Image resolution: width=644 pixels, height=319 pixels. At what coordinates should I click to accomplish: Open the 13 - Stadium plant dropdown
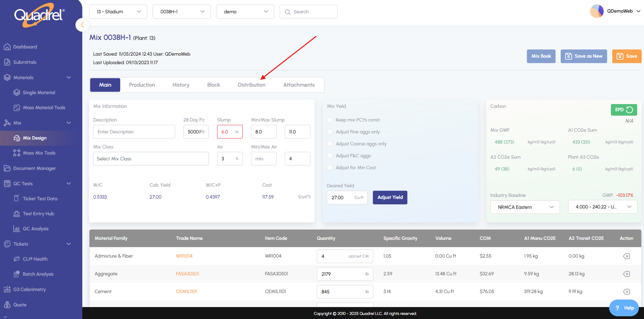118,12
